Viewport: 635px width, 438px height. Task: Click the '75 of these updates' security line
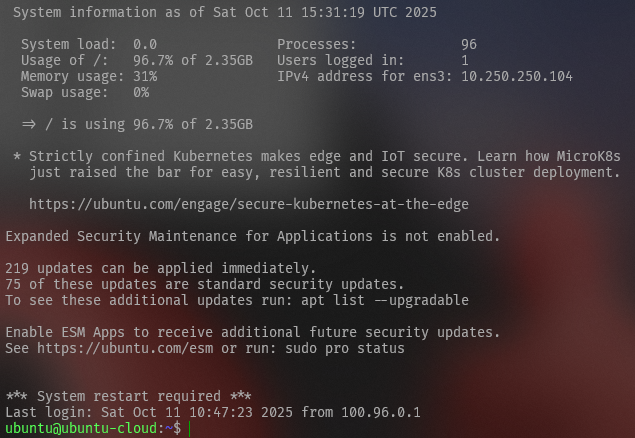pos(205,284)
